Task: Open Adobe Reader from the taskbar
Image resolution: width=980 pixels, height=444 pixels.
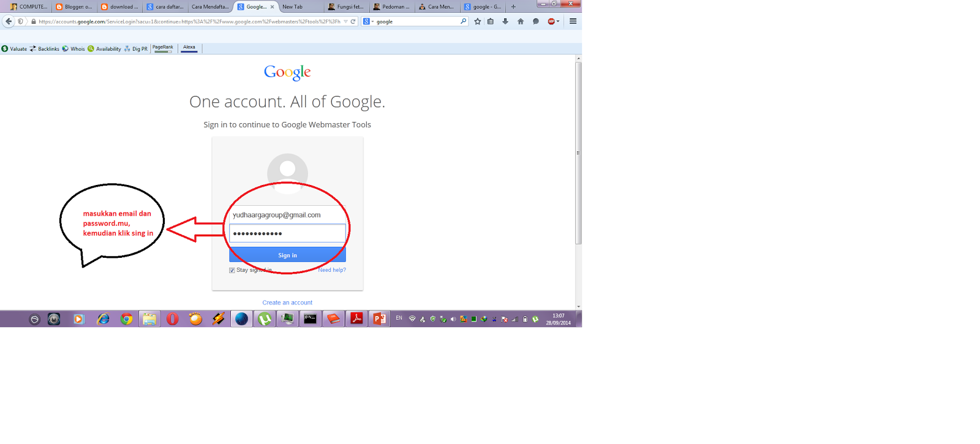Action: (x=356, y=319)
